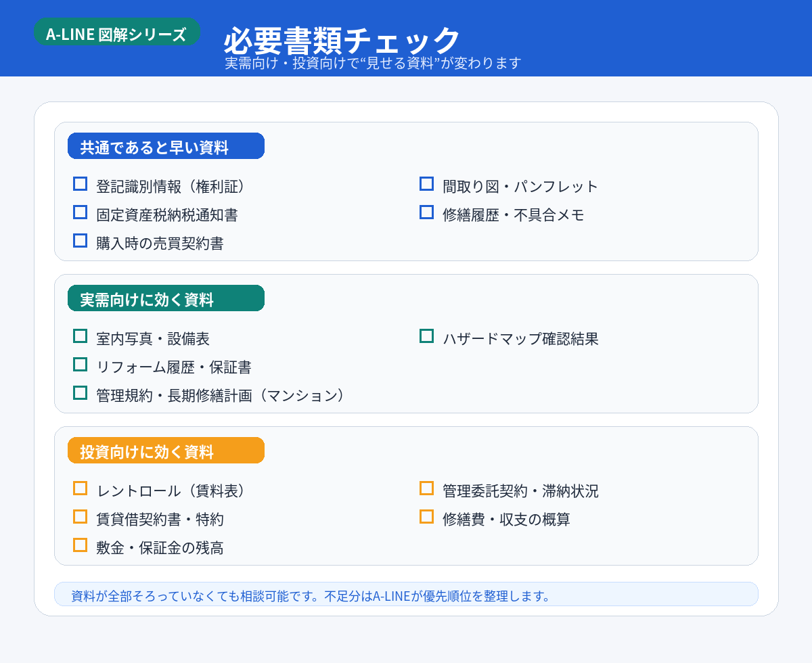Click the text ハザードマップ確認結果
The image size is (812, 663).
click(x=520, y=339)
